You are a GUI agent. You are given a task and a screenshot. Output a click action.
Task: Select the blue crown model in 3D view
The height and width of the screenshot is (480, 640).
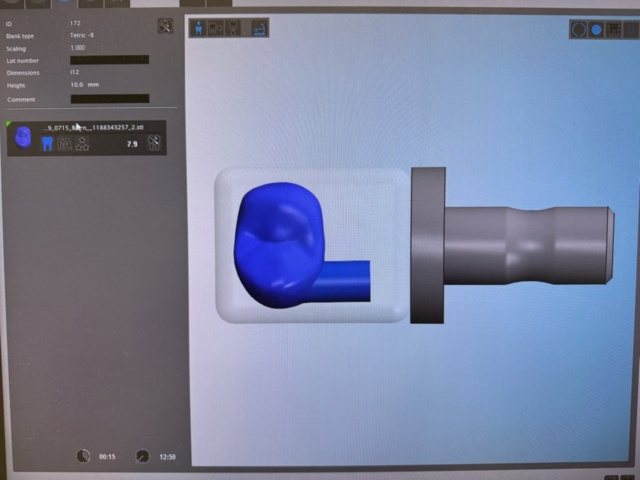pos(278,245)
